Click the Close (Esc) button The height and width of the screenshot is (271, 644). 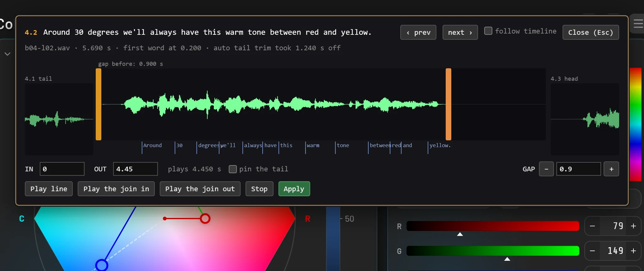pyautogui.click(x=591, y=32)
